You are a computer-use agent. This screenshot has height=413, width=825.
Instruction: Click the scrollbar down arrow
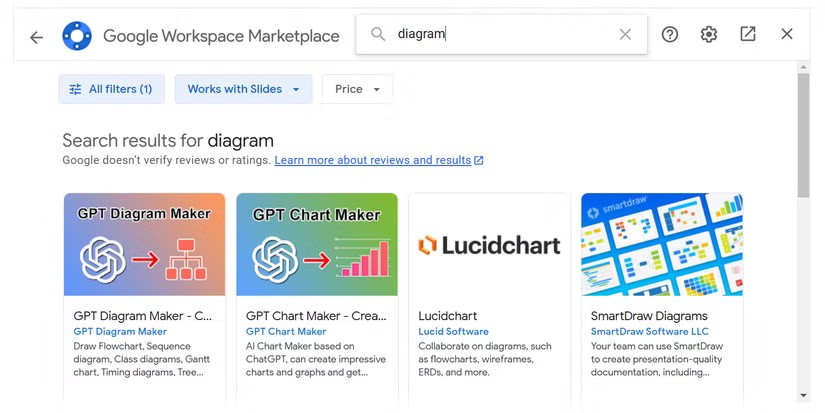coord(803,395)
